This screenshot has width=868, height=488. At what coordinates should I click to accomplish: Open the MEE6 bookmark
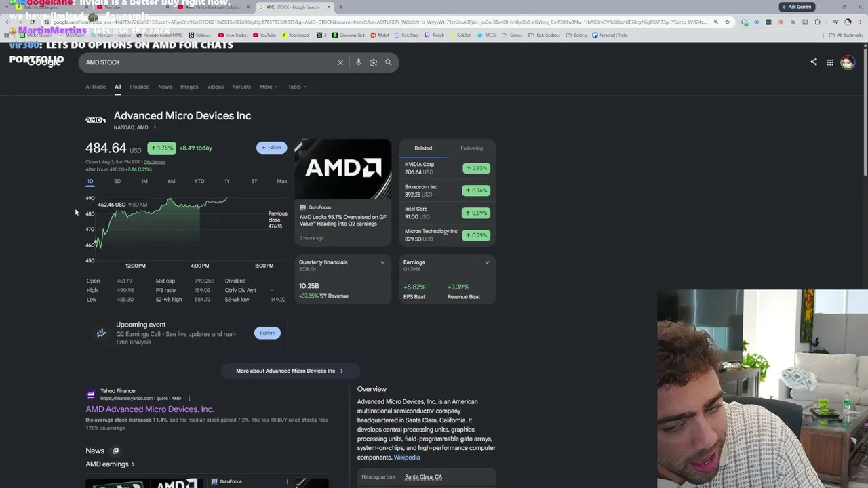click(x=486, y=35)
